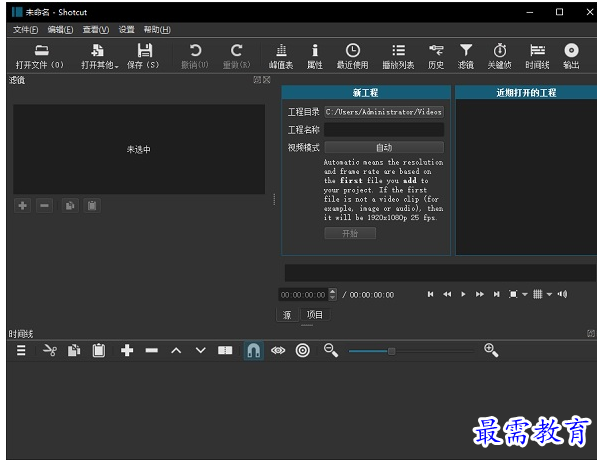Image resolution: width=597 pixels, height=463 pixels.
Task: Float the Filters panel
Action: [257, 80]
